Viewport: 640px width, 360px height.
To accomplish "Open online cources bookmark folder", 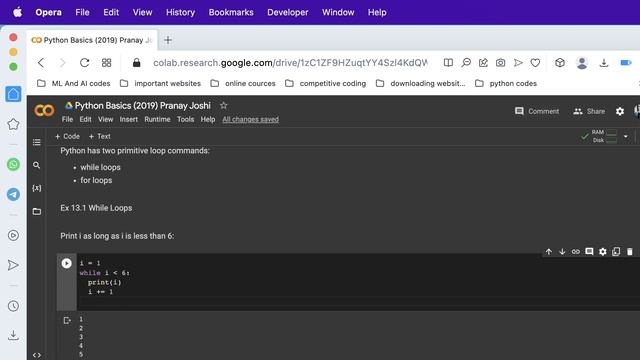I will [243, 83].
